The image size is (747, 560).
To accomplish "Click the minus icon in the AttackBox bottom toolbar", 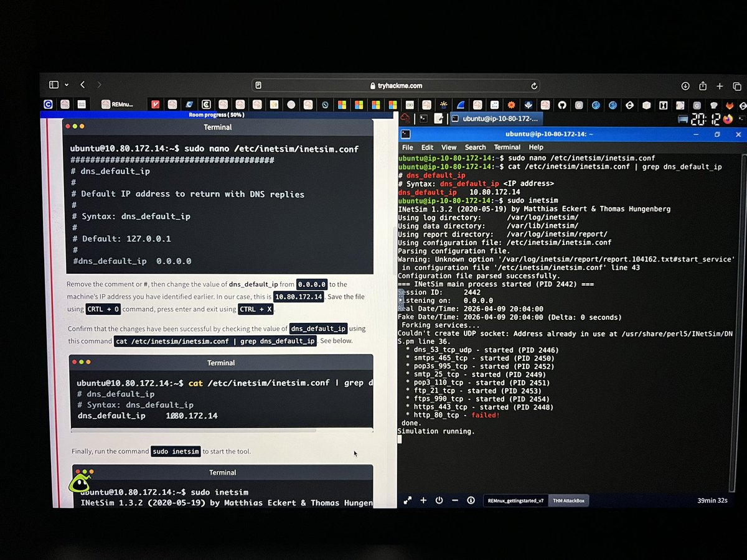I will coord(454,500).
